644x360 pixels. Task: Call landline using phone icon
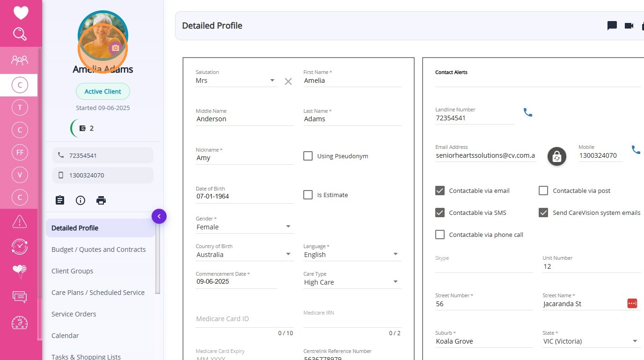(x=528, y=112)
